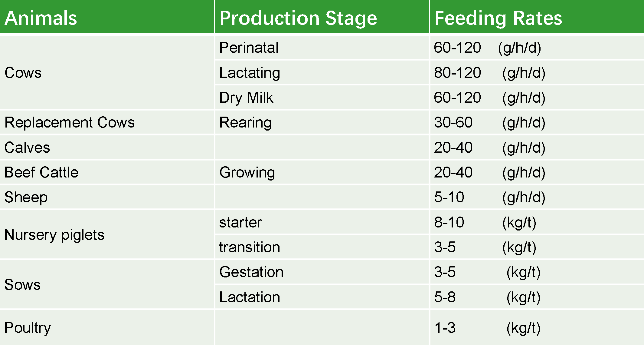Select the Beef Cattle cell
The image size is (644, 345).
pyautogui.click(x=107, y=172)
